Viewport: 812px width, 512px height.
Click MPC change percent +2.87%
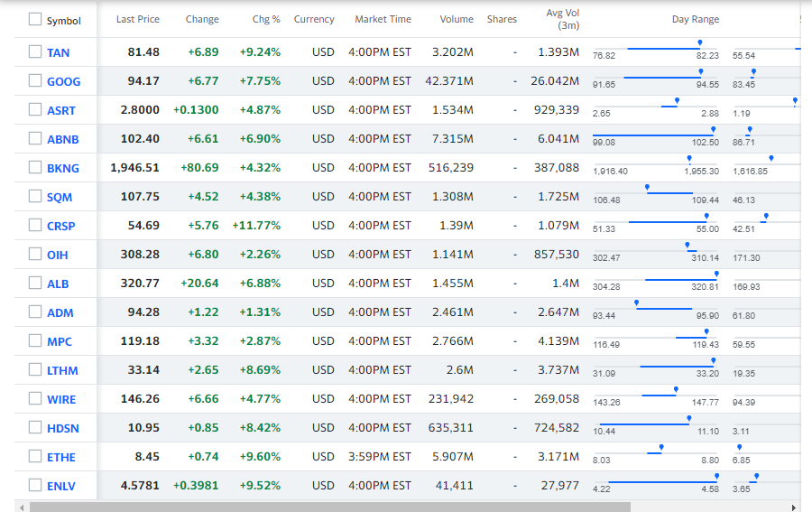click(x=260, y=341)
